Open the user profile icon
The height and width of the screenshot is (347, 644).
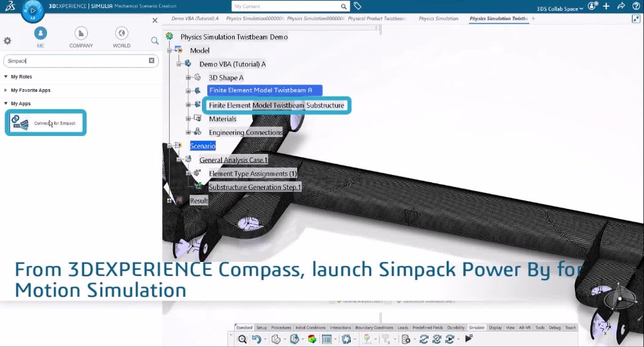click(x=592, y=6)
